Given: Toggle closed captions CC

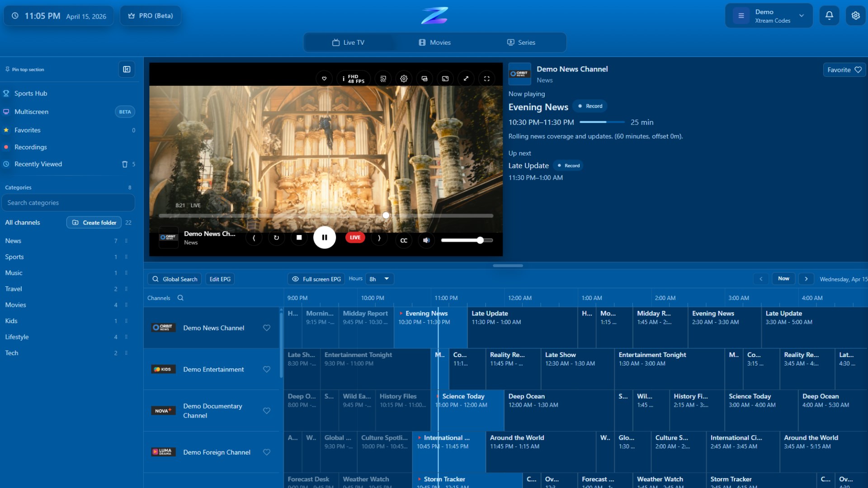Looking at the screenshot, I should pyautogui.click(x=404, y=240).
